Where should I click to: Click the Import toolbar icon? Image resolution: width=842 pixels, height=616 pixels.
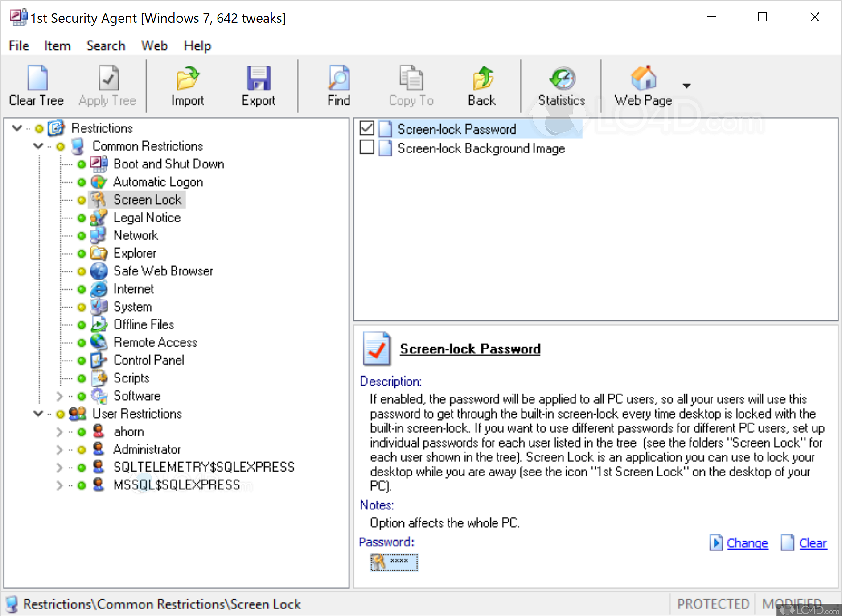(188, 78)
